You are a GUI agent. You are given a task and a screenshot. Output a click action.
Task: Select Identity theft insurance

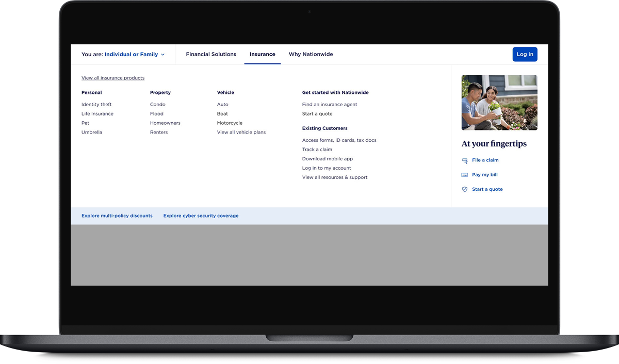(96, 104)
